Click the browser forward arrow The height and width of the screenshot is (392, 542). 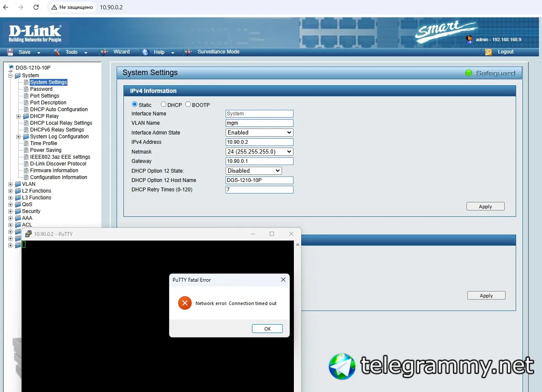21,7
